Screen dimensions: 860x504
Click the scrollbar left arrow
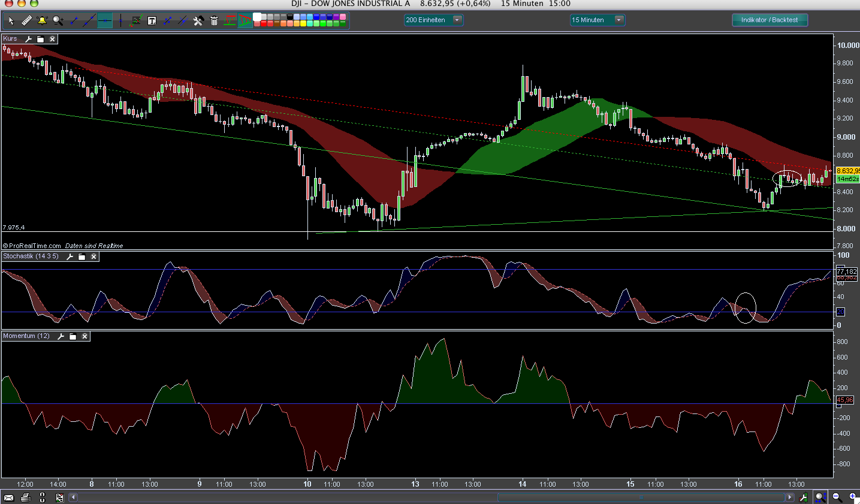click(73, 497)
